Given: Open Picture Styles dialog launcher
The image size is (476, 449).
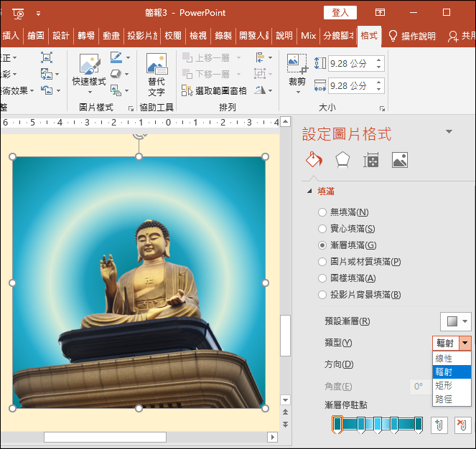Looking at the screenshot, I should [131, 108].
